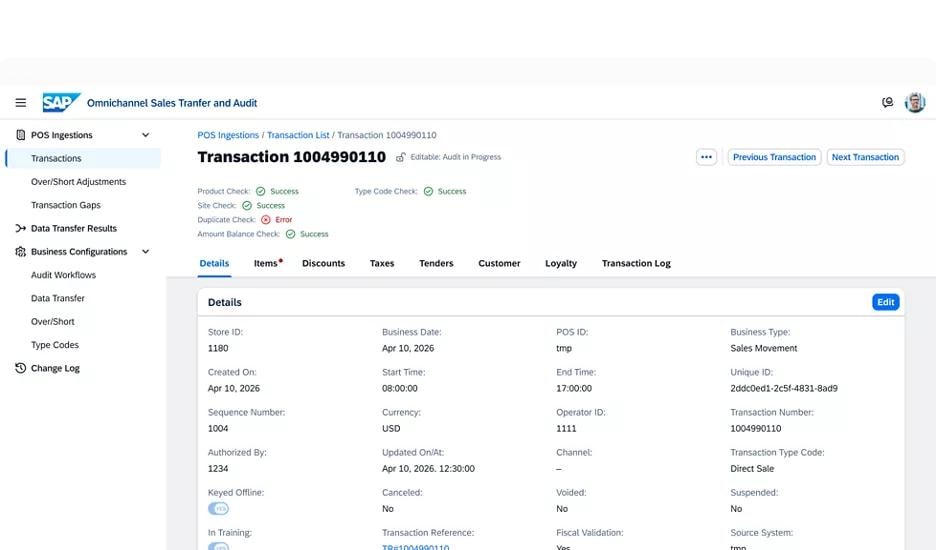Open the Transaction Reference link
Screen dimensions: 936x550
click(x=415, y=547)
